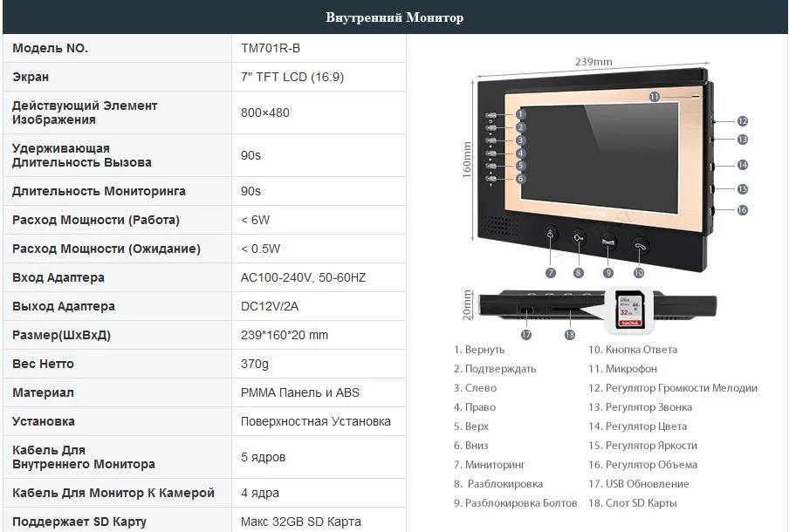
Task: Click "Удерживающая Длительность Вызова" label
Action: pyautogui.click(x=81, y=155)
